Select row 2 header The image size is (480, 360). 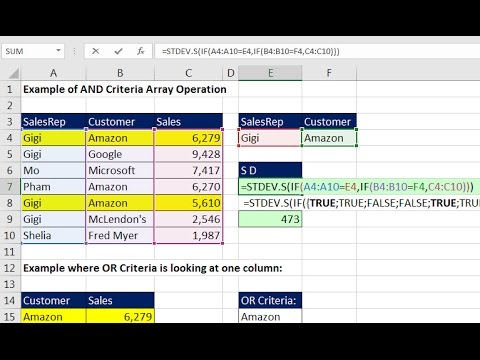(10, 105)
